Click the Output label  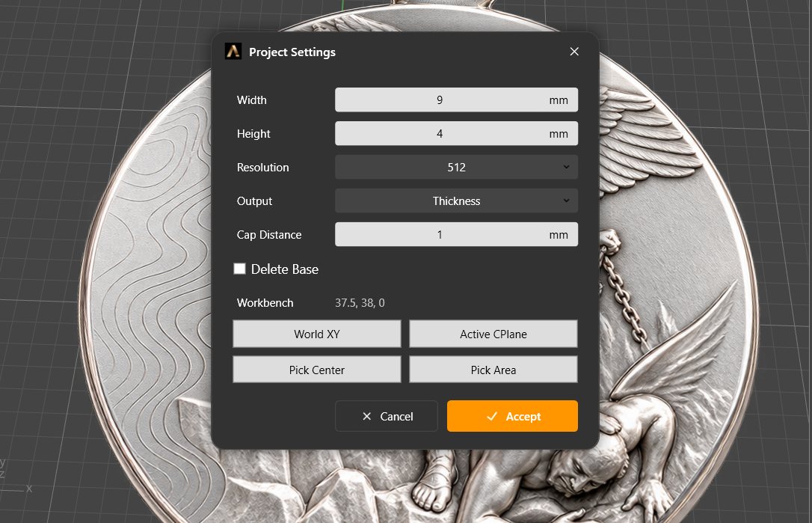tap(254, 201)
